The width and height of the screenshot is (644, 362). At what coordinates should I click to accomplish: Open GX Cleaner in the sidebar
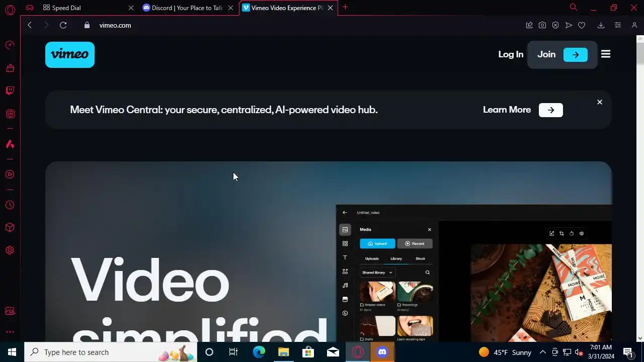click(10, 68)
